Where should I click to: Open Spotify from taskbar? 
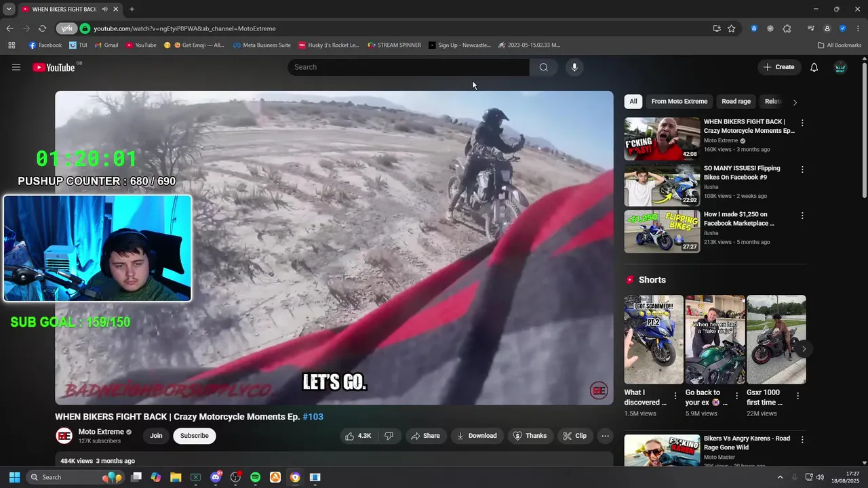[x=255, y=477]
